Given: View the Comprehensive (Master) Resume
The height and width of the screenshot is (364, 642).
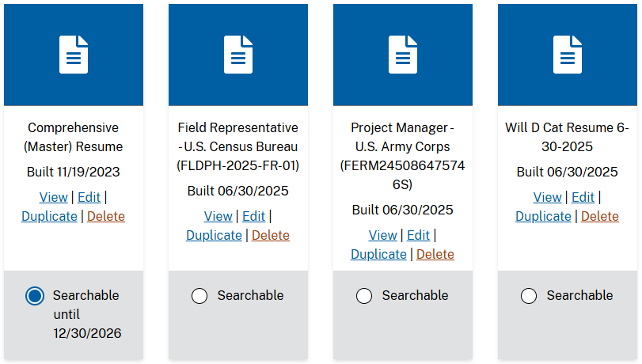Looking at the screenshot, I should (53, 197).
